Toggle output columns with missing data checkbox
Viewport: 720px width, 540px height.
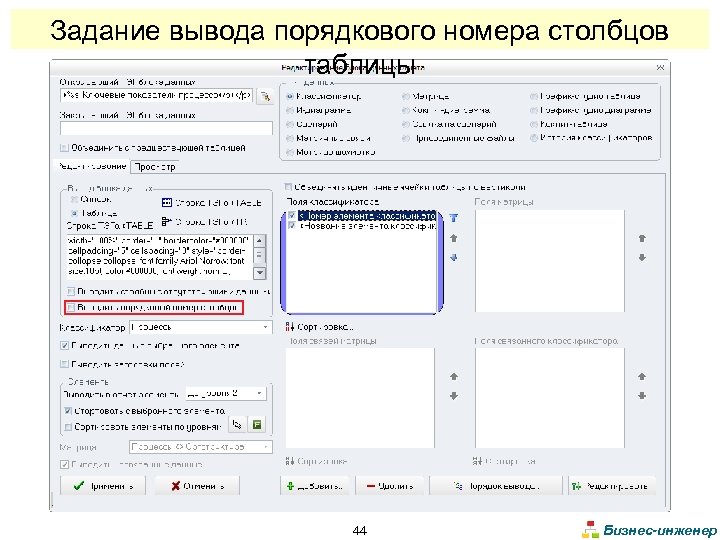coord(71,291)
